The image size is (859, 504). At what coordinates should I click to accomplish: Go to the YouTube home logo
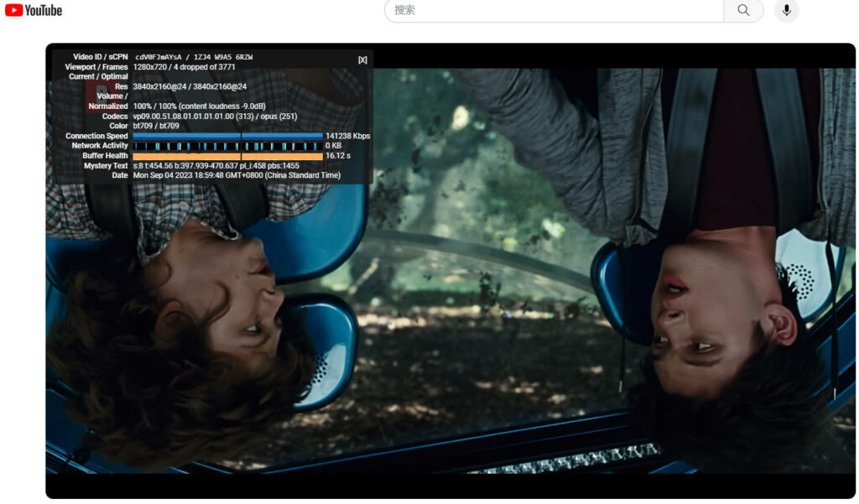pos(34,10)
